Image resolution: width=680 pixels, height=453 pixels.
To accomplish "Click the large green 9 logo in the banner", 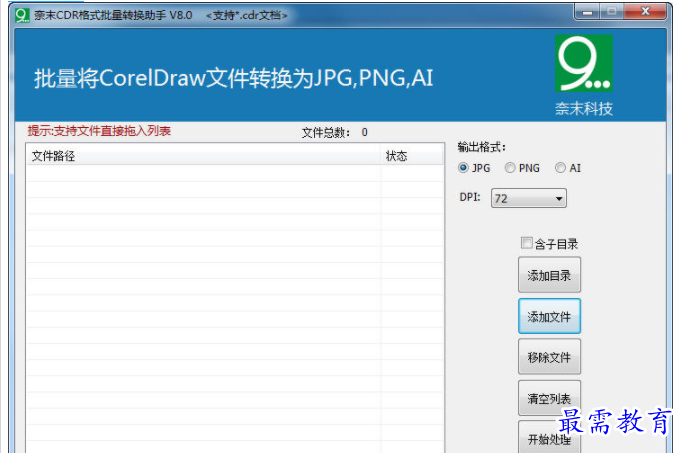I will (584, 63).
